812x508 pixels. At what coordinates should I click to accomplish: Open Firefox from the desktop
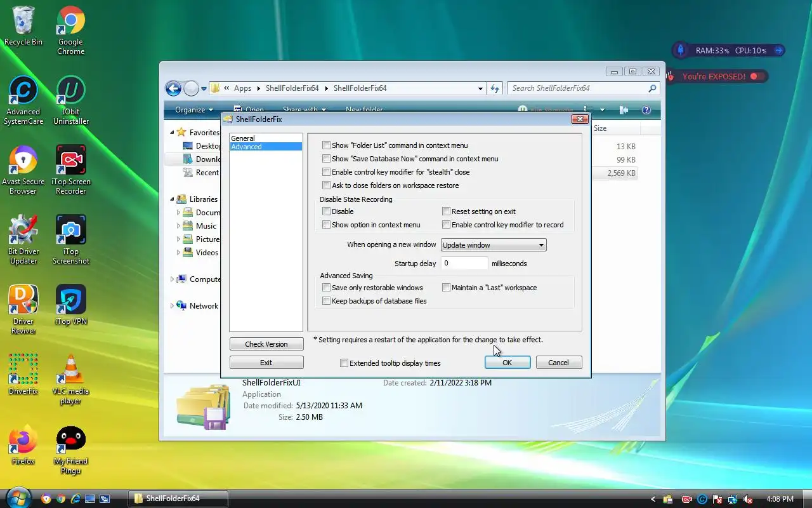click(23, 444)
